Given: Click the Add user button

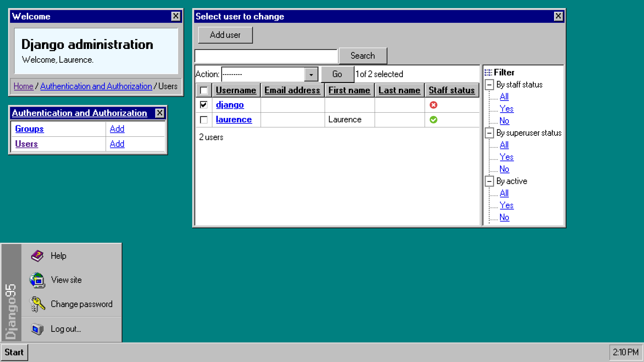Looking at the screenshot, I should click(225, 35).
